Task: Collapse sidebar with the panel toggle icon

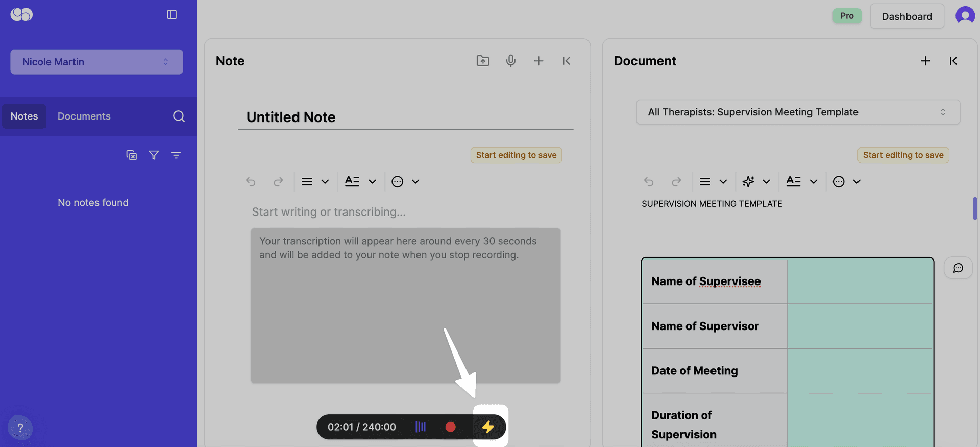Action: click(172, 15)
